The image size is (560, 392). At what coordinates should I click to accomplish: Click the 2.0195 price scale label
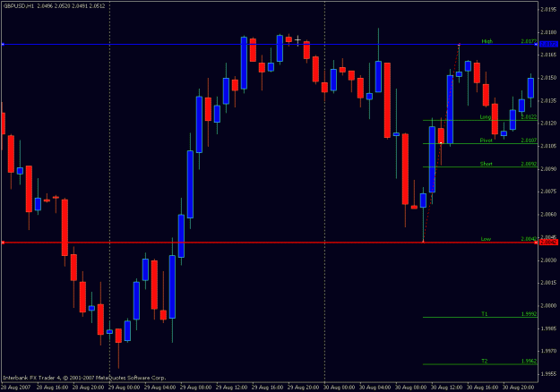pyautogui.click(x=549, y=10)
